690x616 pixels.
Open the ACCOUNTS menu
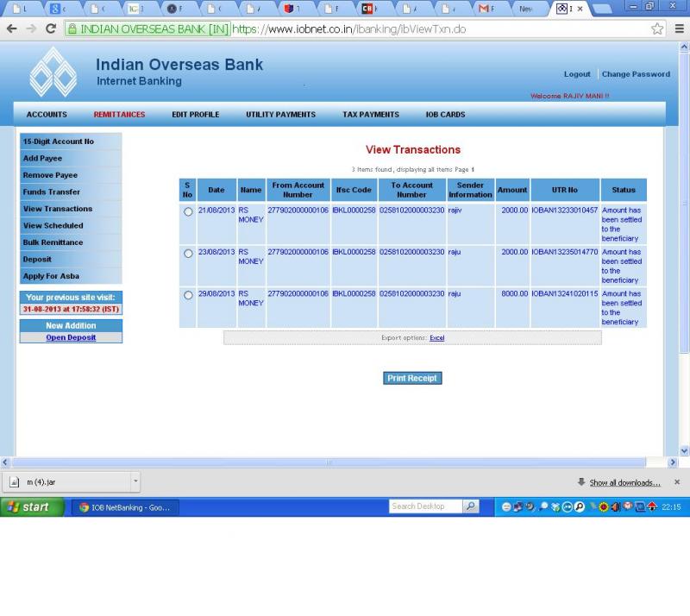pos(47,115)
